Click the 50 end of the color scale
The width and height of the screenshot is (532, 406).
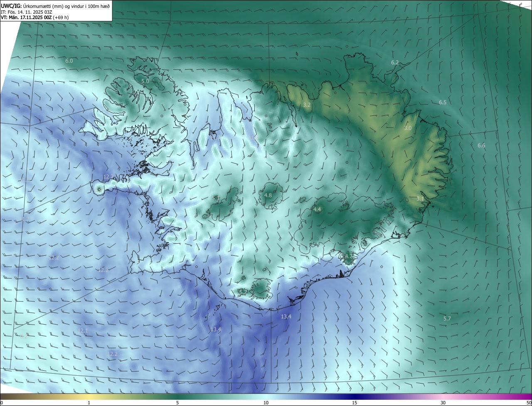[x=529, y=403]
